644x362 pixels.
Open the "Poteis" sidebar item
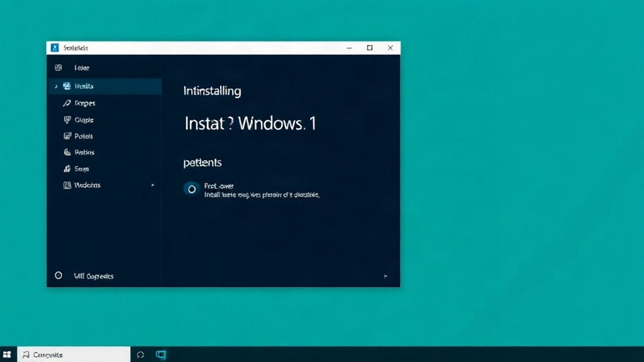coord(78,136)
